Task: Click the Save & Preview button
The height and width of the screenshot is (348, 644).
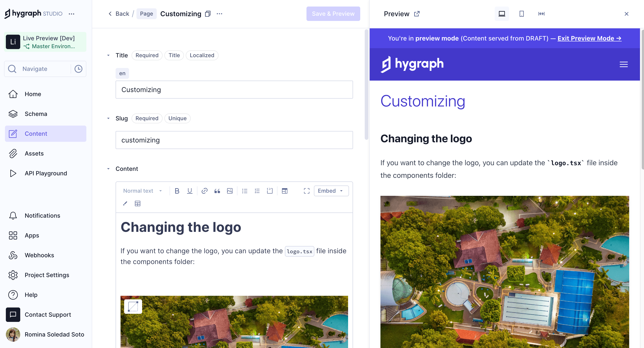Action: tap(333, 14)
